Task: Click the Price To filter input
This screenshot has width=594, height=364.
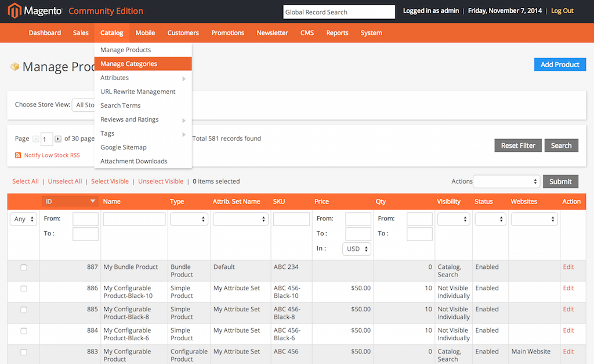Action: tap(358, 234)
